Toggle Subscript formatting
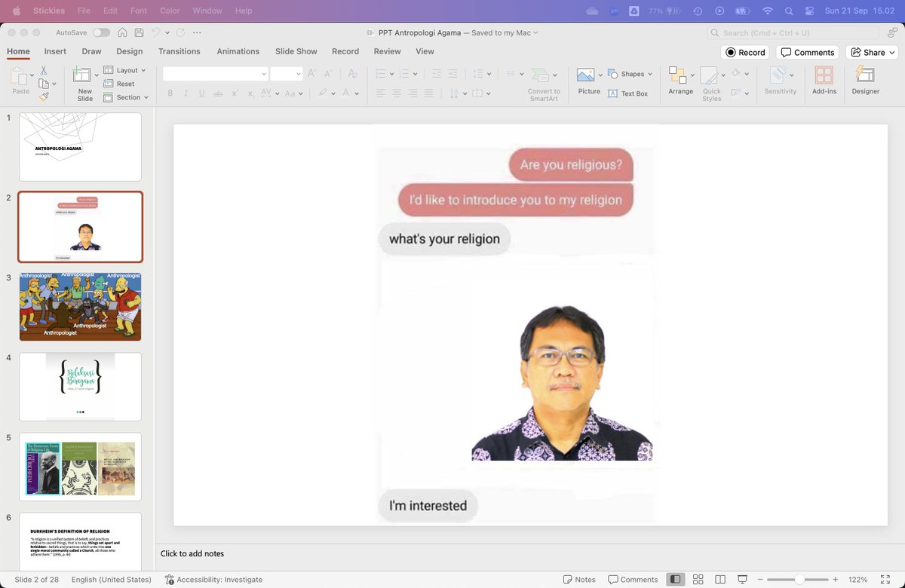 pyautogui.click(x=250, y=93)
